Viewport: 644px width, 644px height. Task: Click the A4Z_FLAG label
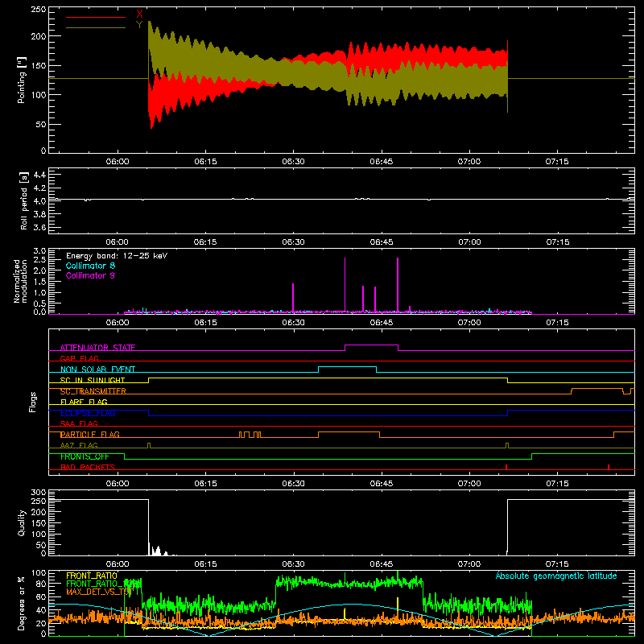click(x=79, y=445)
